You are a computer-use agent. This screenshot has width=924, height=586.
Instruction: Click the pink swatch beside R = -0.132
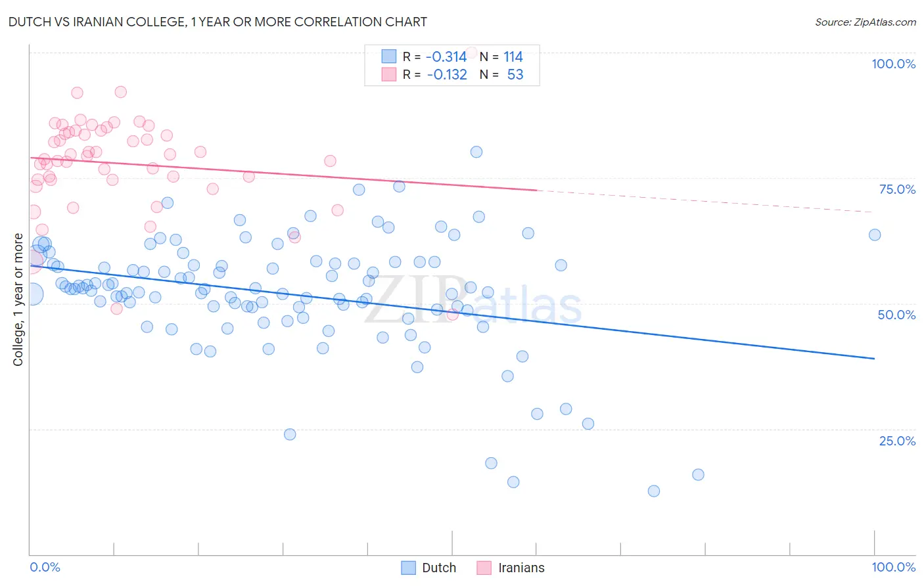389,74
